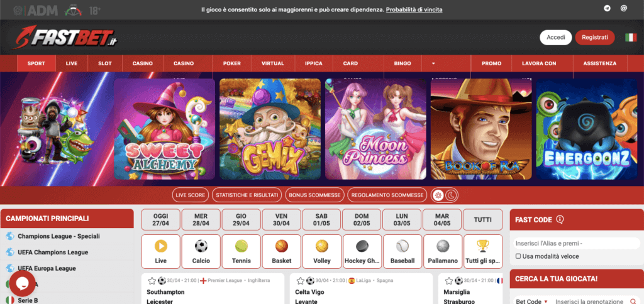This screenshot has width=644, height=304.
Task: Open the Probabilità di vincita link
Action: (414, 9)
